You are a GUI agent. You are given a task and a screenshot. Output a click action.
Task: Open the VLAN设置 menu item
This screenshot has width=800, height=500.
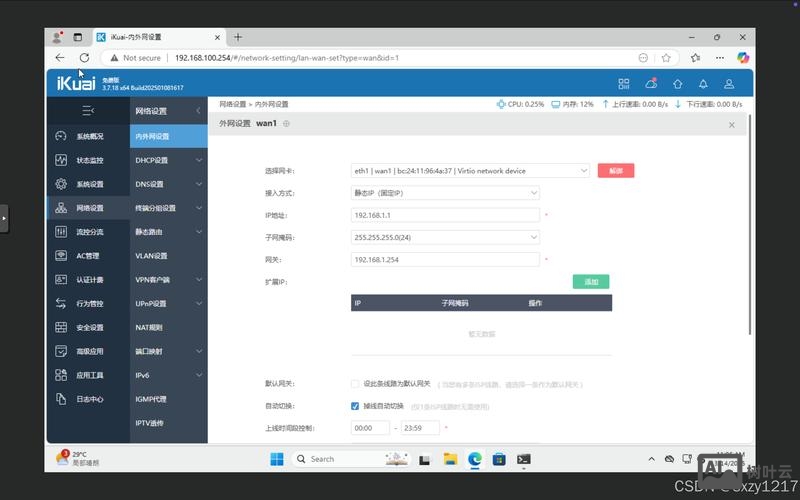pyautogui.click(x=168, y=256)
